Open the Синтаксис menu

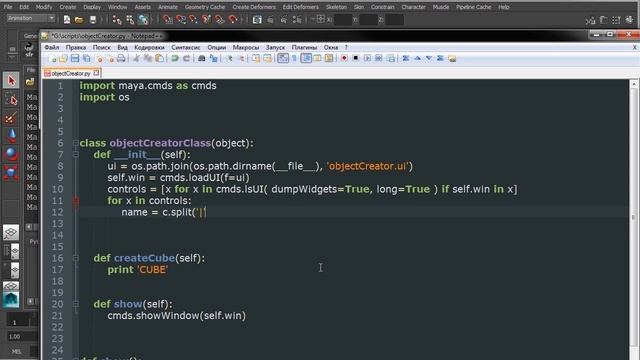pyautogui.click(x=186, y=47)
